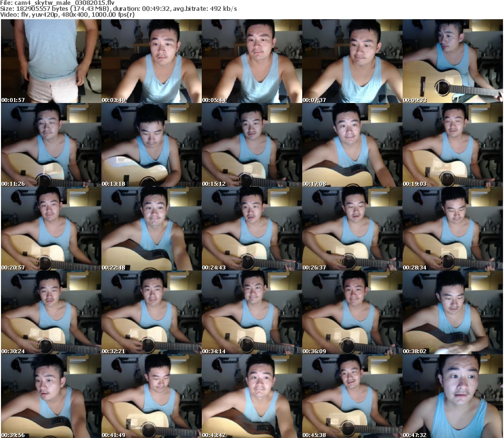Click the video resolution text 480x400
The image size is (504, 438).
[75, 14]
